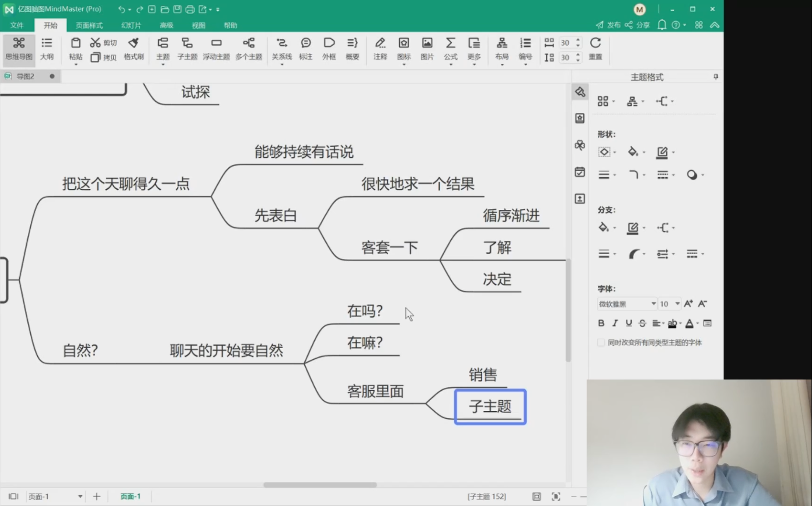Expand the page selector 页面-1 dropdown

coord(80,497)
